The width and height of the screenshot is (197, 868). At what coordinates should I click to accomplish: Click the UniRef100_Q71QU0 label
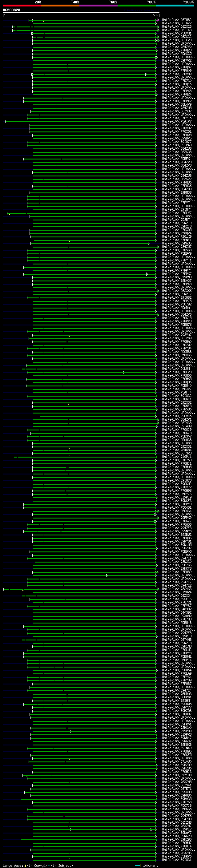[x=177, y=761]
